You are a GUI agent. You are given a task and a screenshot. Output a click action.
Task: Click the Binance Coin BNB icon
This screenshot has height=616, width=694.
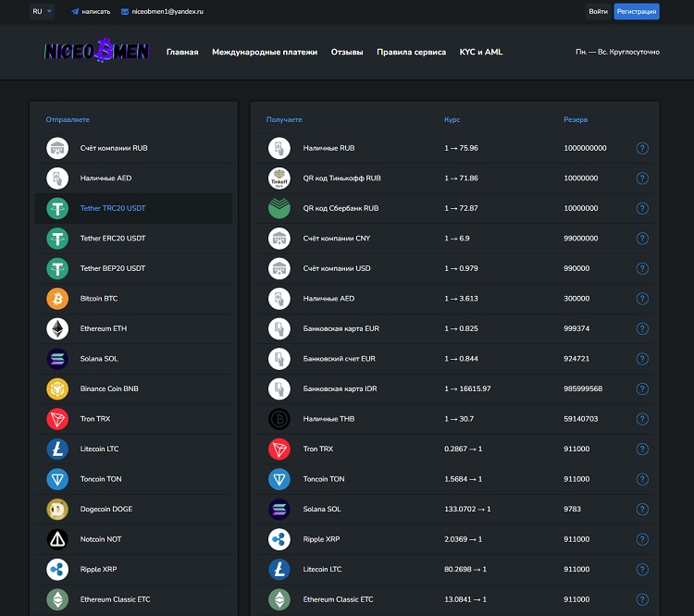pos(57,389)
